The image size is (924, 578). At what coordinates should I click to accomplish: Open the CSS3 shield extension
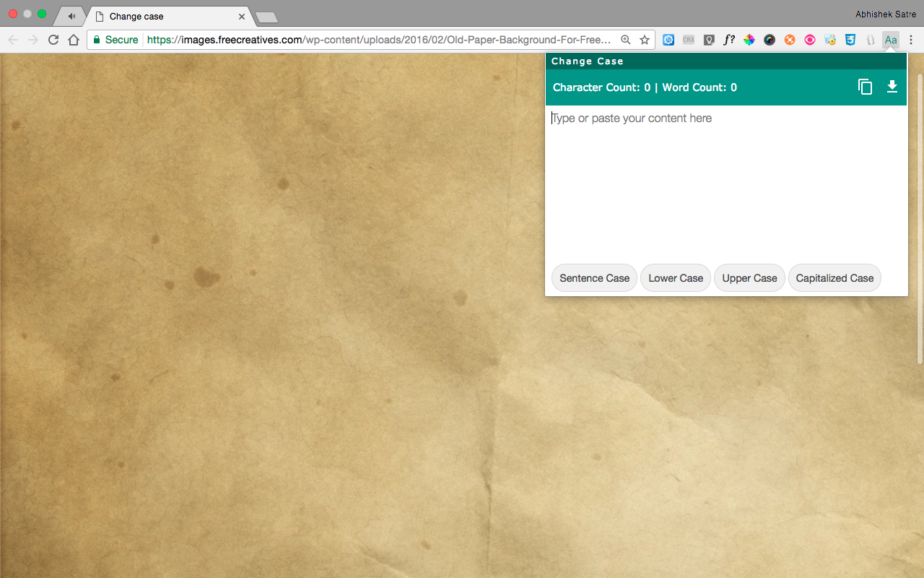tap(850, 40)
